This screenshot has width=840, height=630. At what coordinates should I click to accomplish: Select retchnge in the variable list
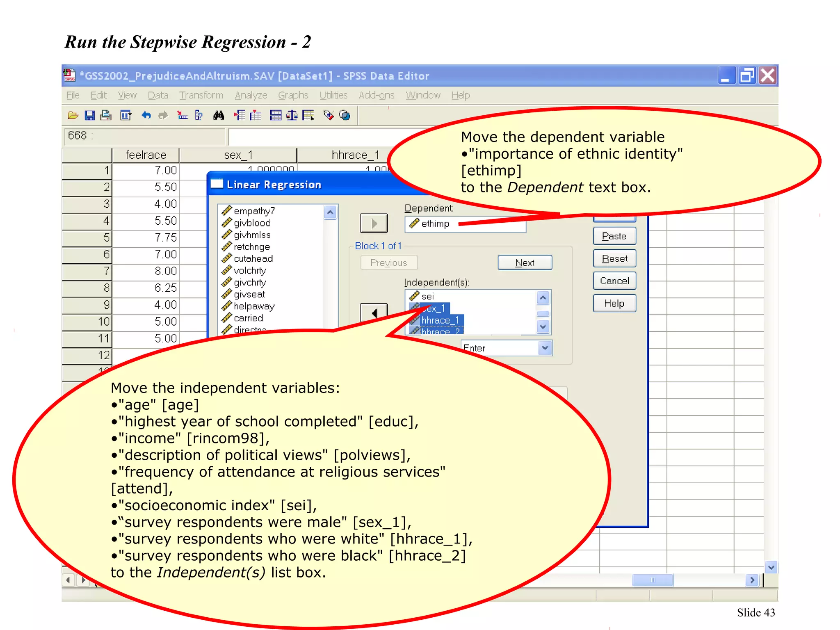click(x=245, y=247)
